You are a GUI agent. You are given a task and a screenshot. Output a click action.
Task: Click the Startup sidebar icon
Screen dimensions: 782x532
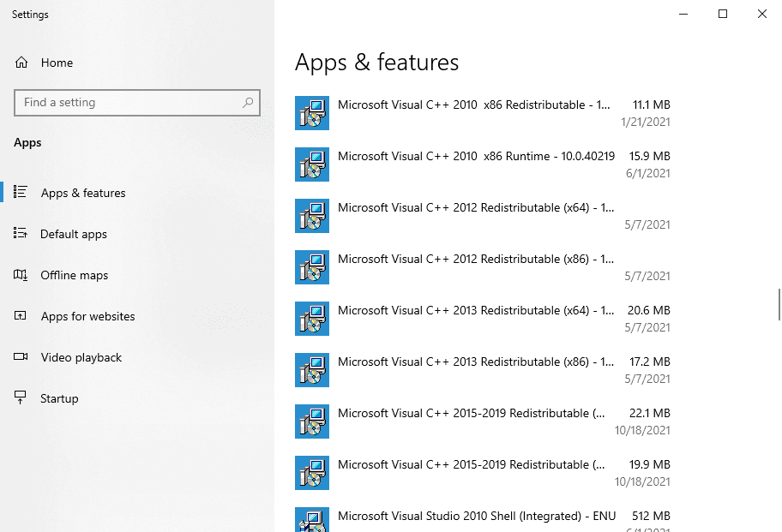(20, 398)
